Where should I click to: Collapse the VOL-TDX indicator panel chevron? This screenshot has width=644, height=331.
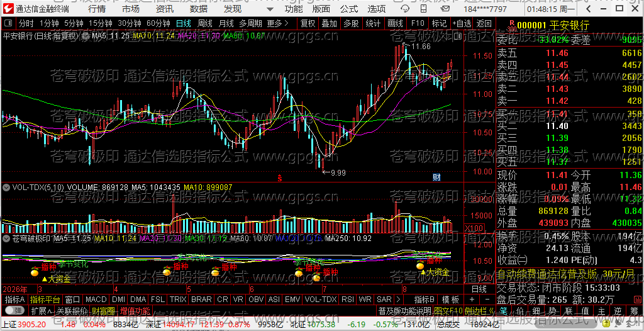click(x=6, y=187)
